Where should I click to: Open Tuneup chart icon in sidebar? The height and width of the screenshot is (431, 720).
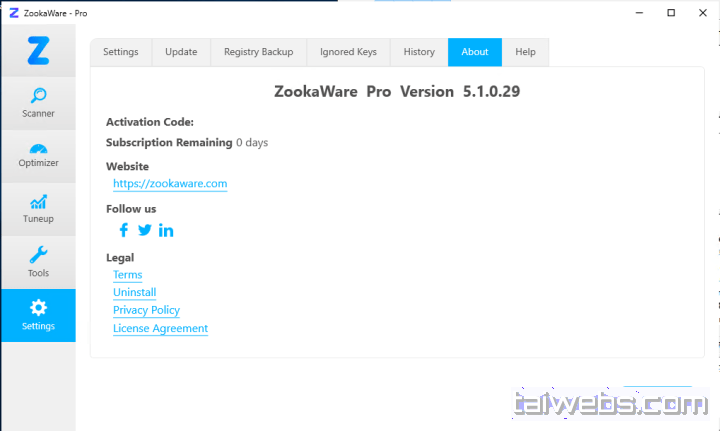(39, 202)
